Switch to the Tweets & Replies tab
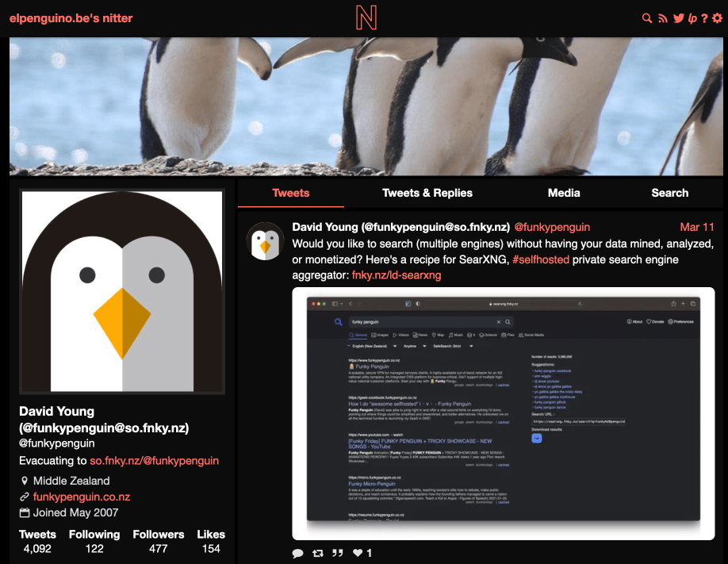This screenshot has width=728, height=564. [427, 193]
